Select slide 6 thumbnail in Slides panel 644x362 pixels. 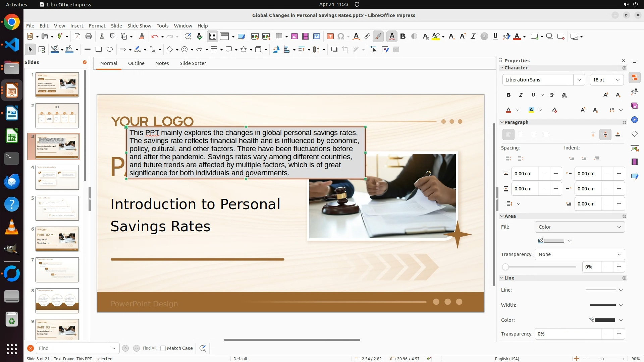(57, 239)
